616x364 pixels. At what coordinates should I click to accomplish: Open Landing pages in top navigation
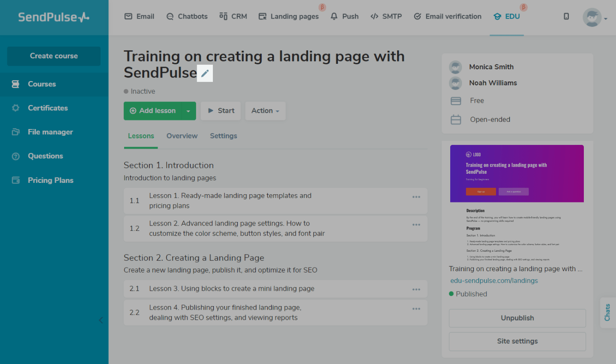tap(289, 16)
